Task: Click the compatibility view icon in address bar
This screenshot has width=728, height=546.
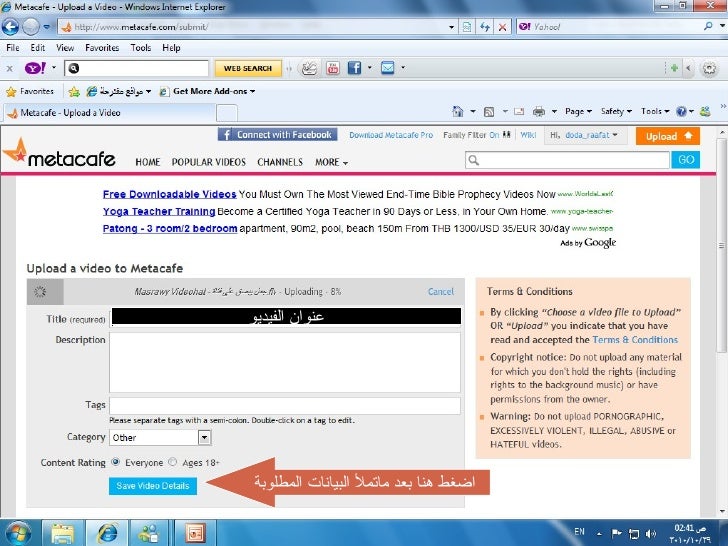Action: 467,27
